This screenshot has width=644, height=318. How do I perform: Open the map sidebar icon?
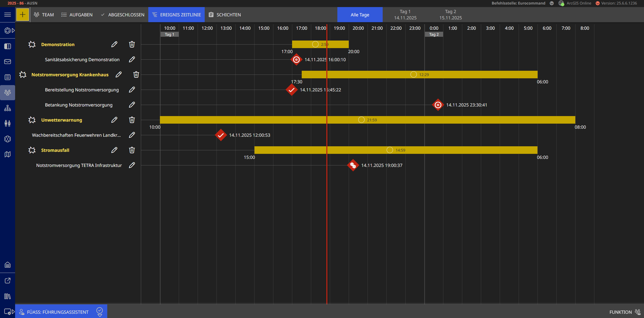8,154
